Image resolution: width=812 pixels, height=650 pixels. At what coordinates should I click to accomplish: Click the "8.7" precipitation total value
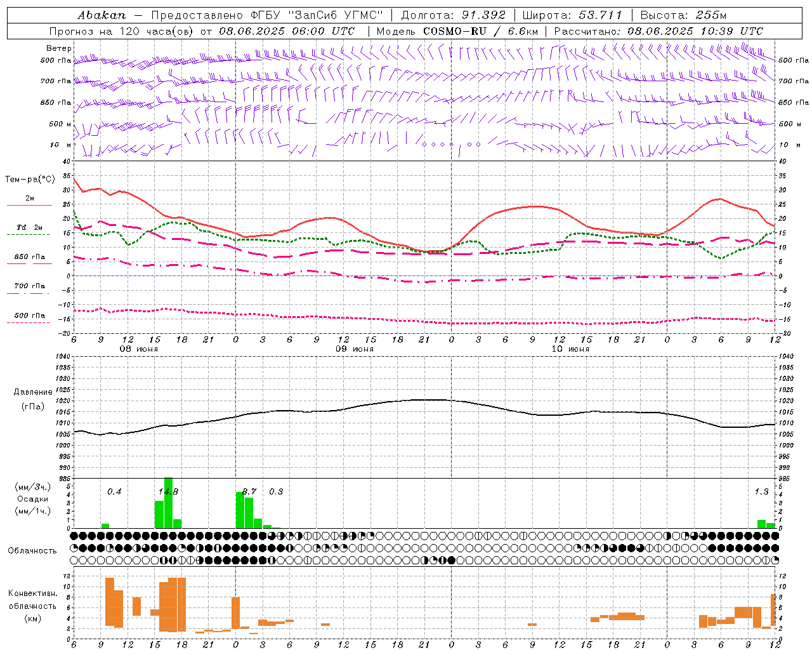tap(249, 491)
